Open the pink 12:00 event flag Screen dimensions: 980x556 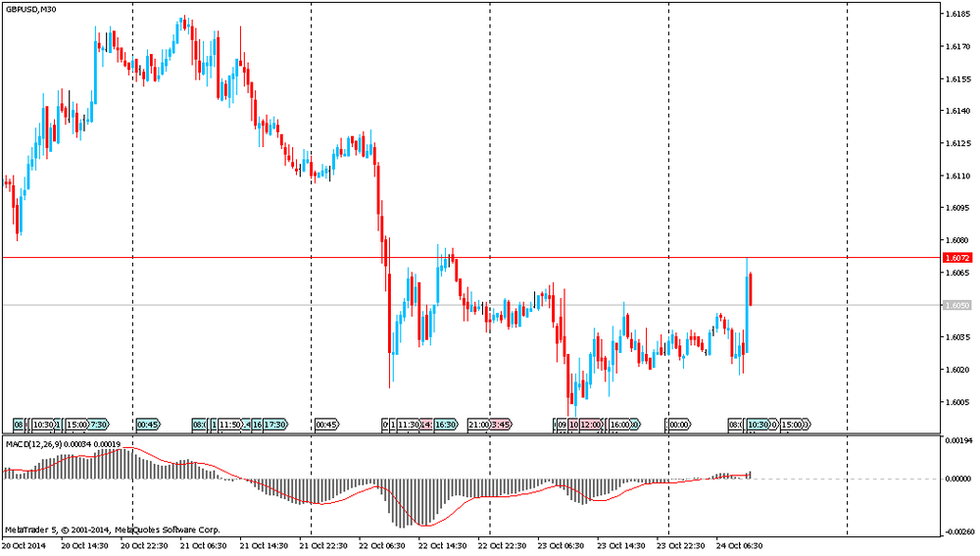(x=591, y=425)
